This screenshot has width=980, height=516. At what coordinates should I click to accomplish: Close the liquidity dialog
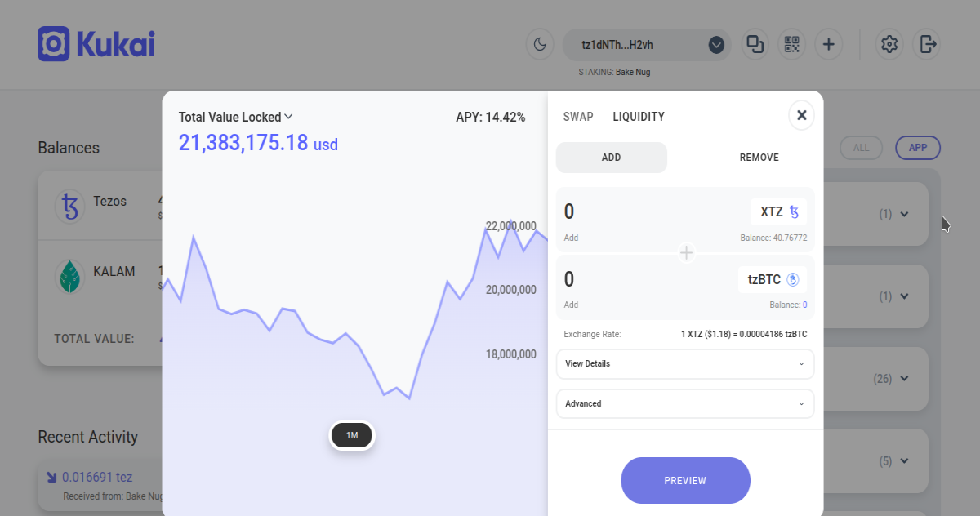(801, 115)
